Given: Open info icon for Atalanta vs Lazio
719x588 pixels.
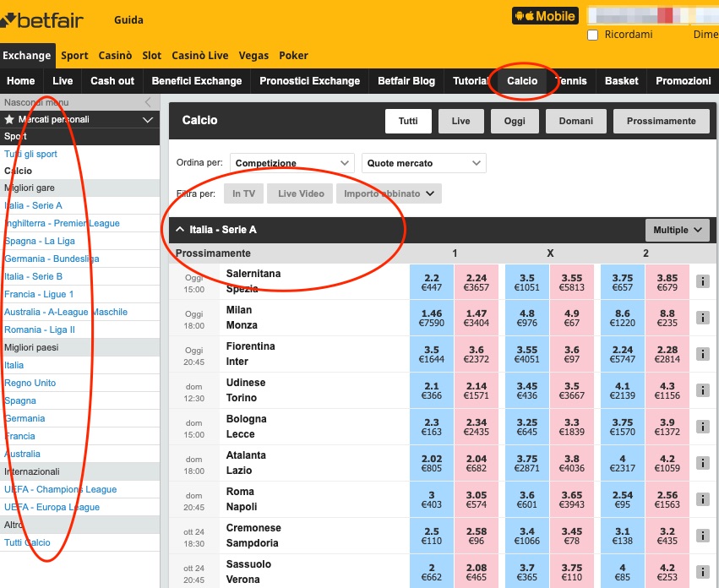Looking at the screenshot, I should pos(702,463).
